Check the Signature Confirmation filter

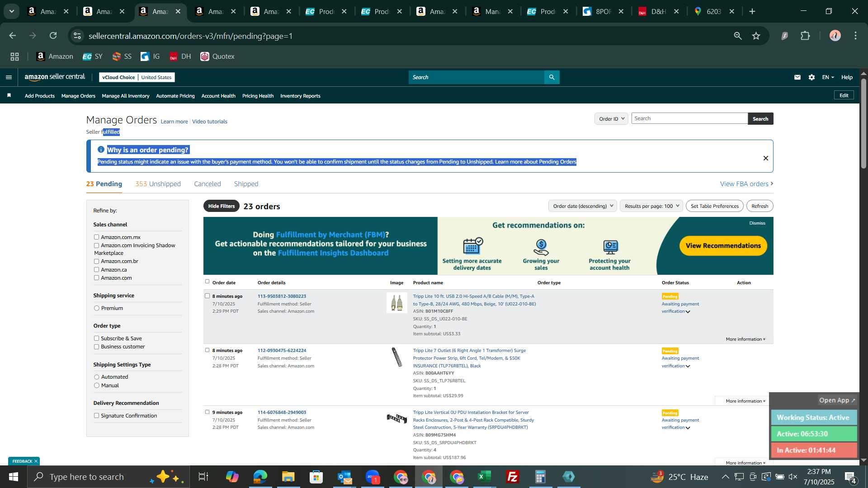click(96, 416)
